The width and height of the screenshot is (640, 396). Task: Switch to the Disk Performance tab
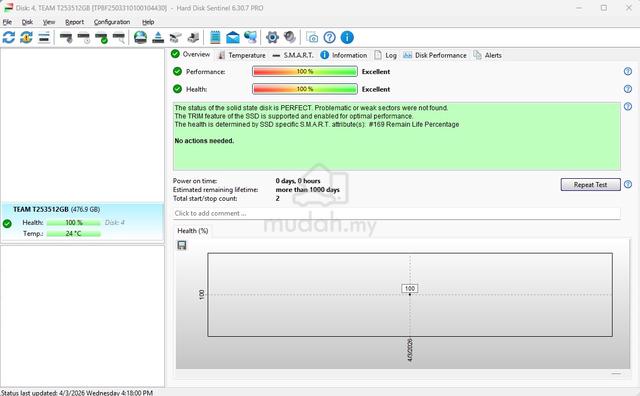[x=435, y=55]
